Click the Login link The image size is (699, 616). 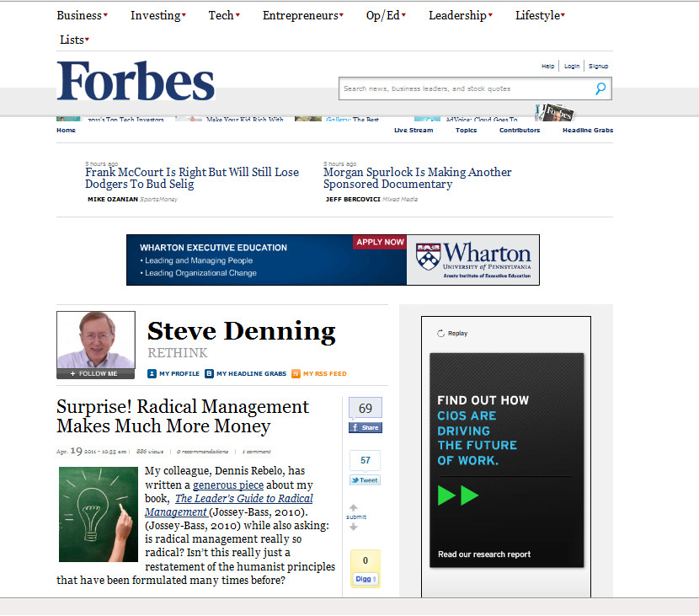click(572, 66)
